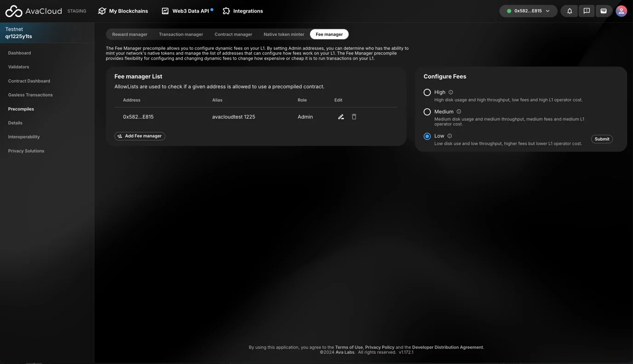Delete the avacloudtest 1225 fee manager
Screen dimensions: 633x364
[354, 117]
